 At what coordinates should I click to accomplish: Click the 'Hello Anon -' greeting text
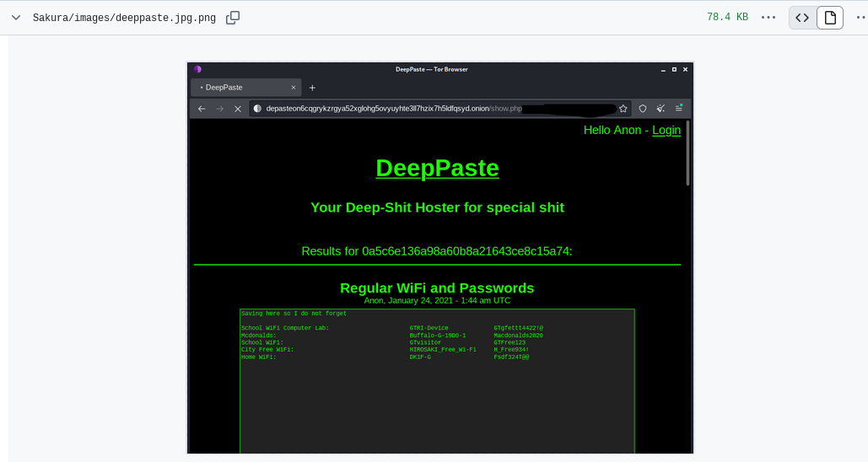pos(616,130)
